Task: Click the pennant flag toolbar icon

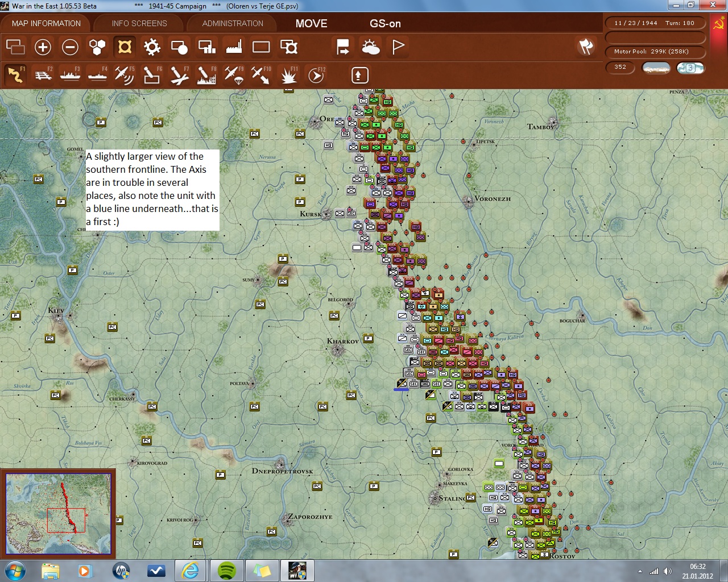Action: [398, 47]
